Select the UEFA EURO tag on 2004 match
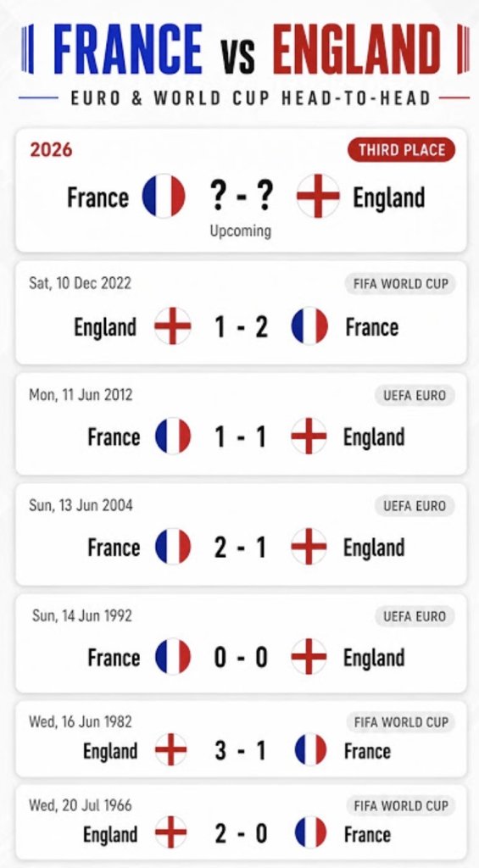This screenshot has height=868, width=479. (x=415, y=505)
